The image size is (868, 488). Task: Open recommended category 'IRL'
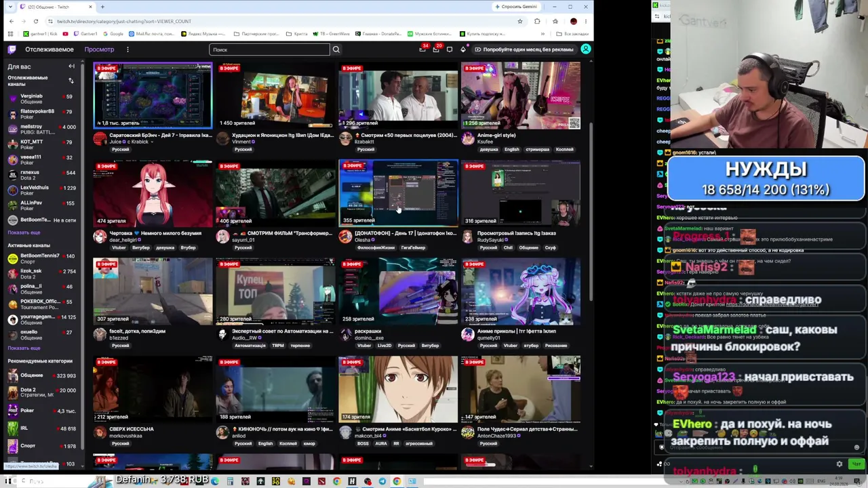click(x=42, y=428)
